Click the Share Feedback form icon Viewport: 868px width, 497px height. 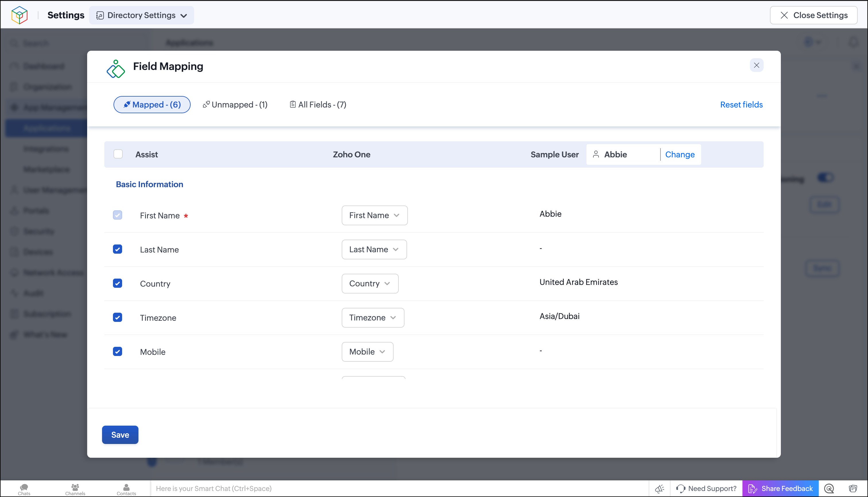(753, 488)
